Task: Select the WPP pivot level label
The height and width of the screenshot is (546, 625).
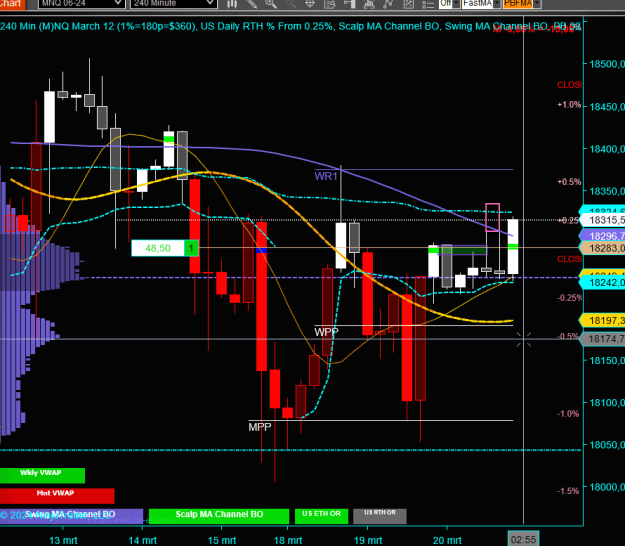Action: click(326, 332)
